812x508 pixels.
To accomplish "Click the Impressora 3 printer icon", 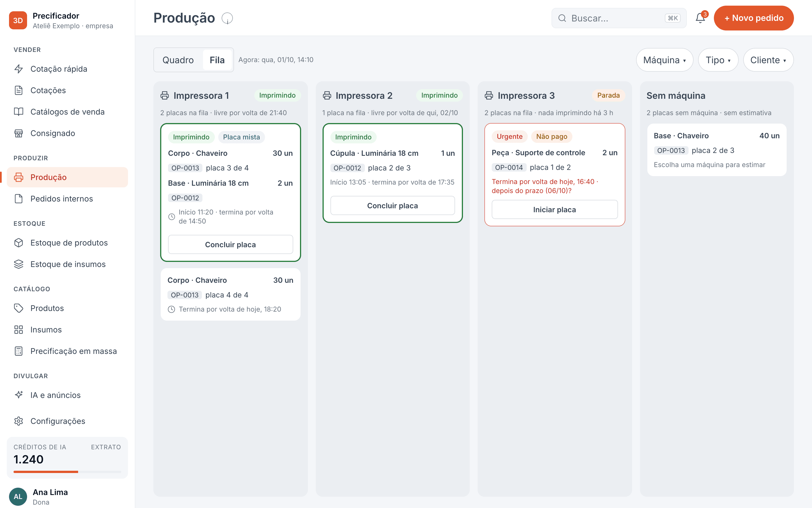I will [x=489, y=95].
